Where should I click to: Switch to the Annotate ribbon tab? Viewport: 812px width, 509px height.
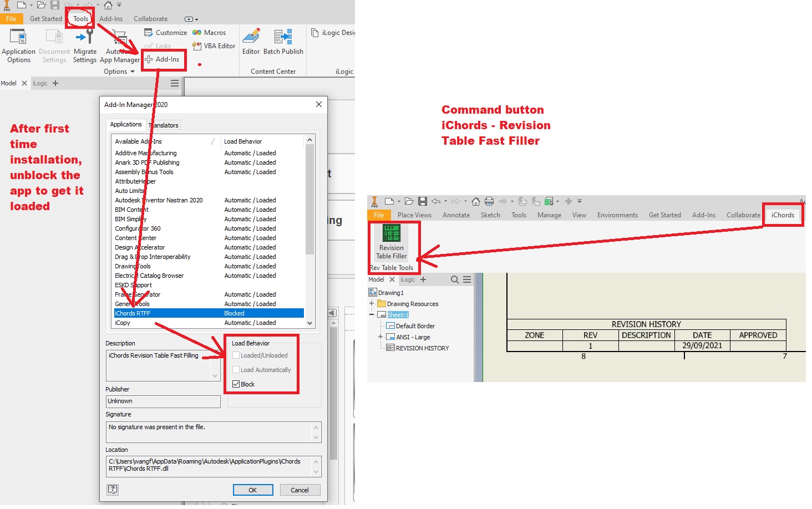[x=456, y=215]
